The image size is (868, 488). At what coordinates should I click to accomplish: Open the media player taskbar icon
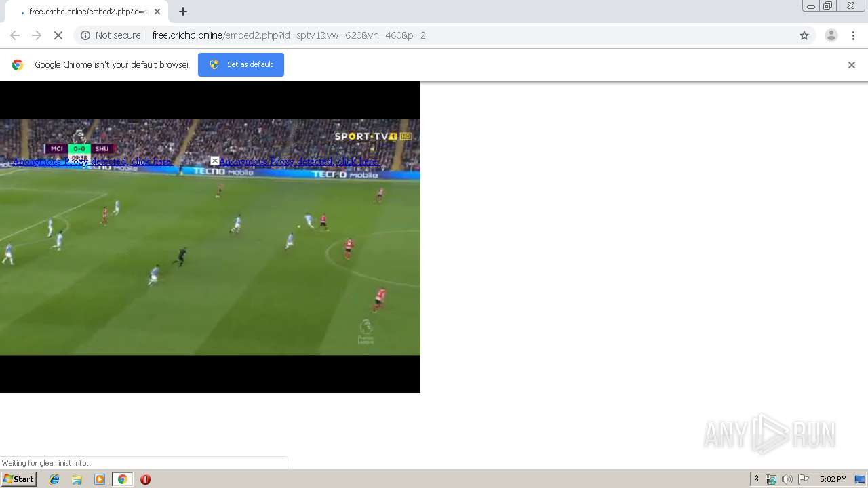point(100,479)
